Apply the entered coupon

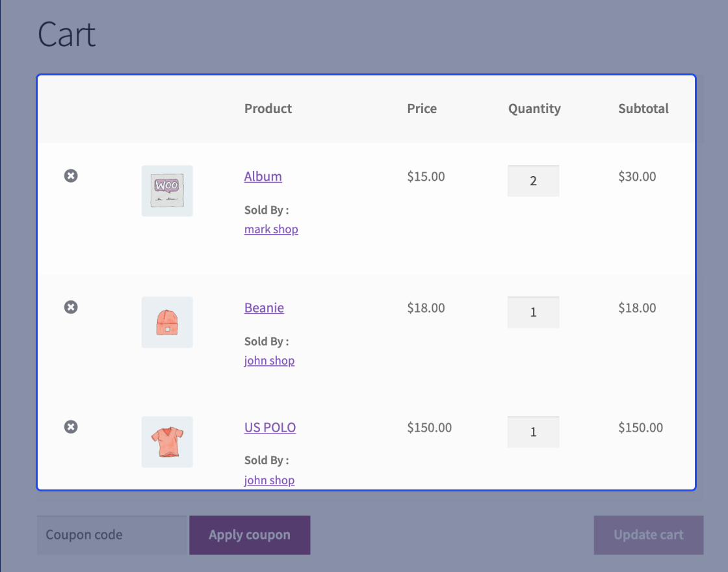[249, 534]
